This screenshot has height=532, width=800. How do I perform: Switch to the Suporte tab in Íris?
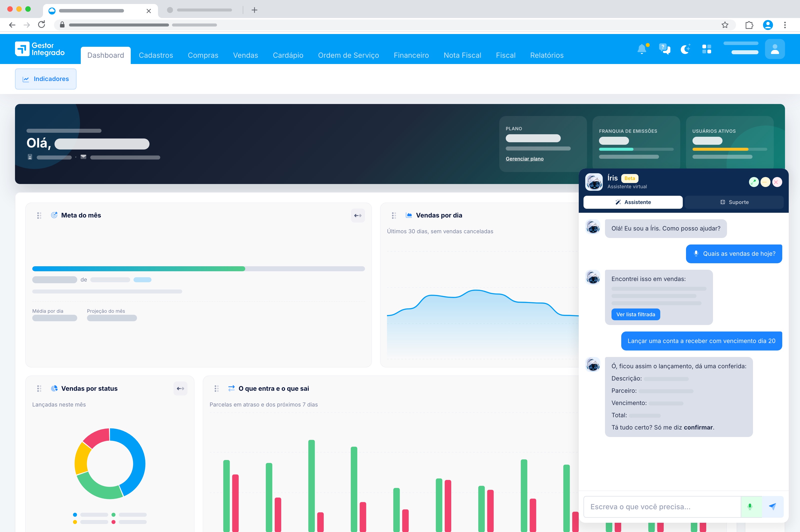(734, 202)
